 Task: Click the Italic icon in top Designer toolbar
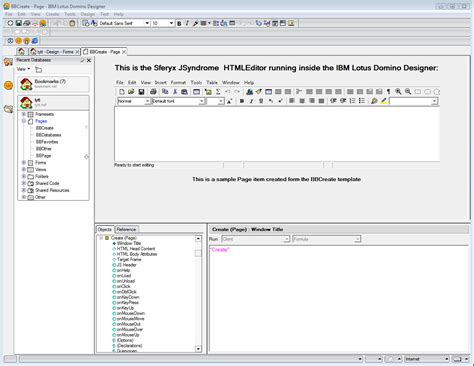(x=187, y=23)
